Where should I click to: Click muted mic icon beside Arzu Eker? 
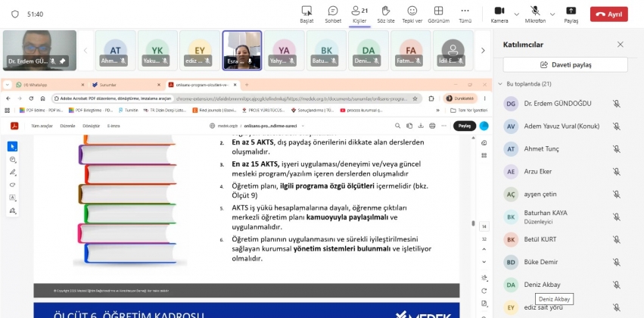click(x=616, y=171)
